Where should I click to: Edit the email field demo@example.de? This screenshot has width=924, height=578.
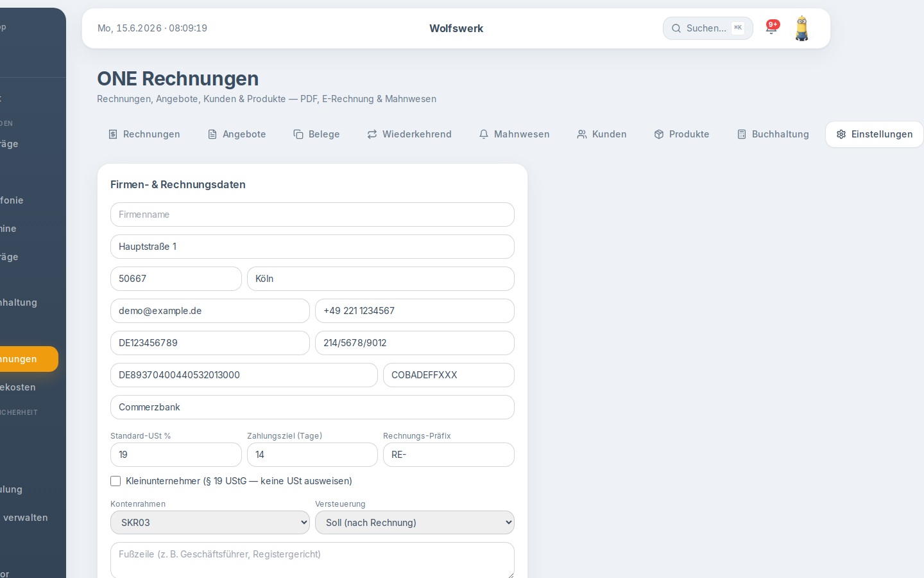(210, 311)
